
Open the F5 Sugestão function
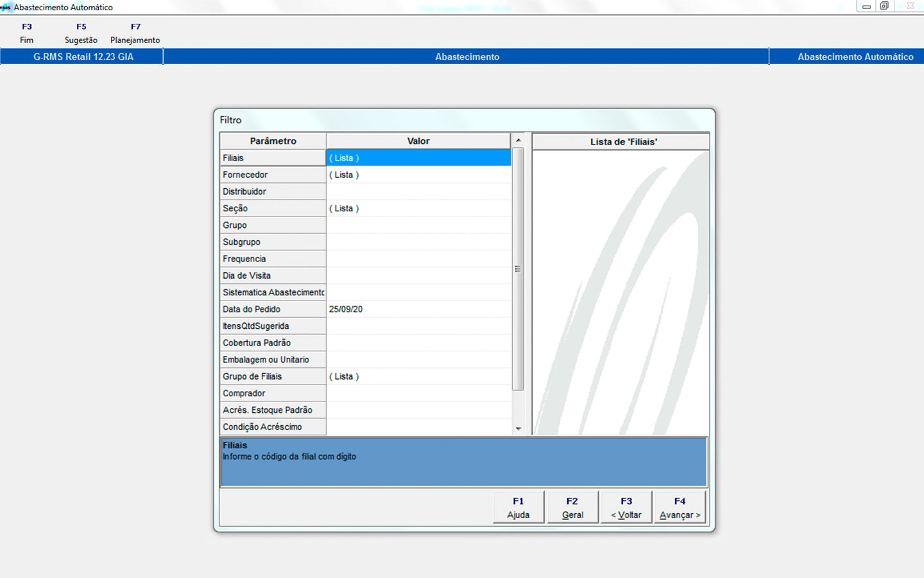pyautogui.click(x=81, y=33)
